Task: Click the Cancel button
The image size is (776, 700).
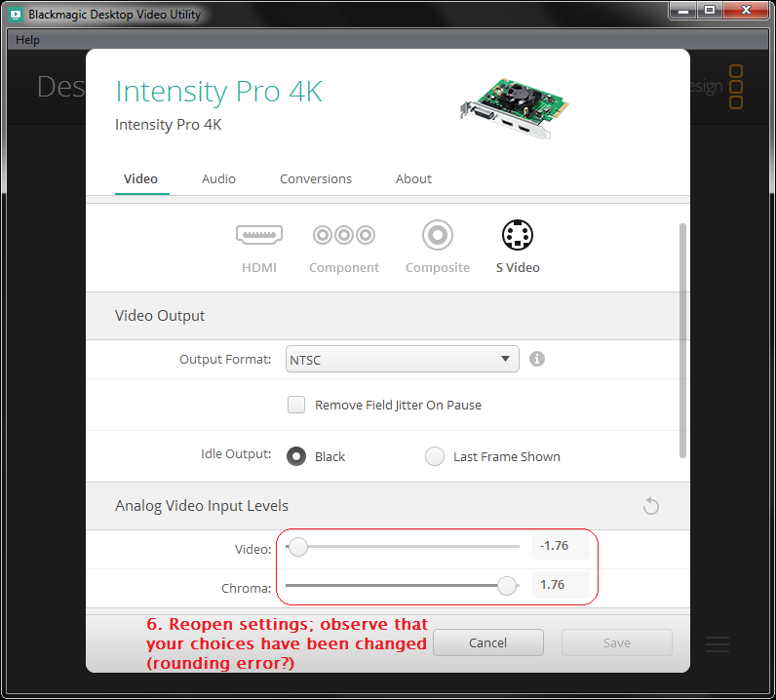Action: click(x=488, y=642)
